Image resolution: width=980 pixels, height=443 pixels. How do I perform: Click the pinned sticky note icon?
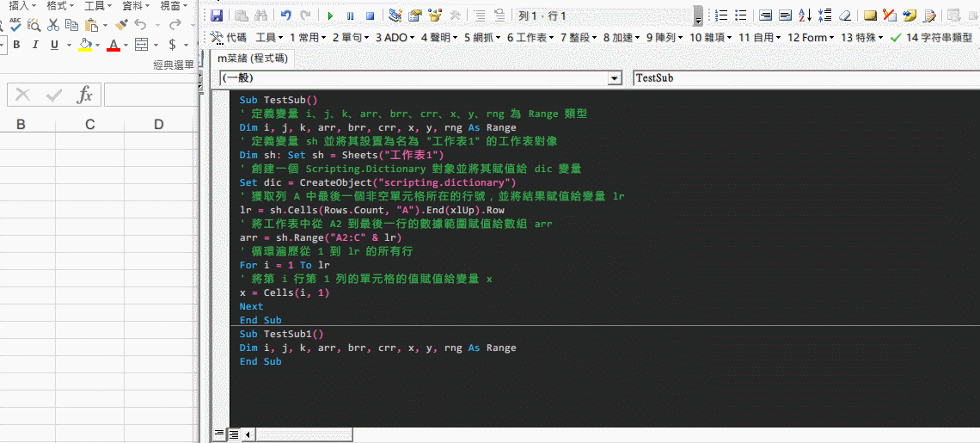pos(910,15)
